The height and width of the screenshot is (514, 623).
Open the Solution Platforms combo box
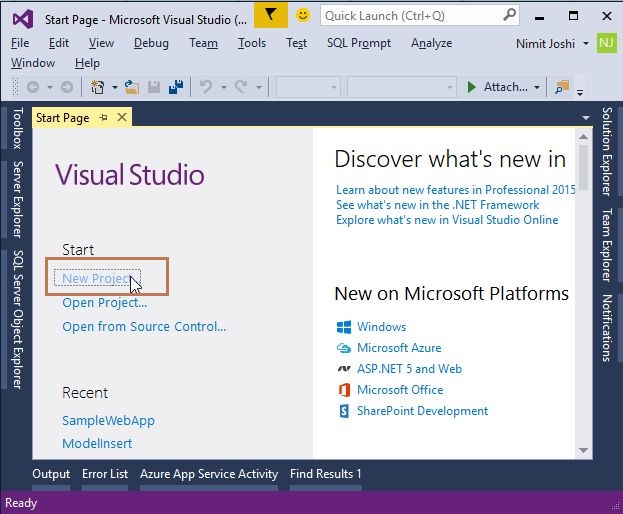pyautogui.click(x=401, y=87)
